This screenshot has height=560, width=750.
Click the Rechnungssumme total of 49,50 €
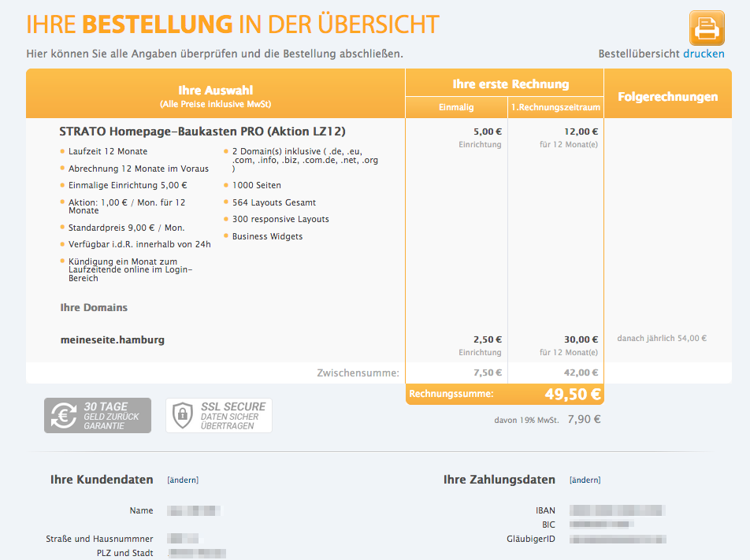click(573, 394)
